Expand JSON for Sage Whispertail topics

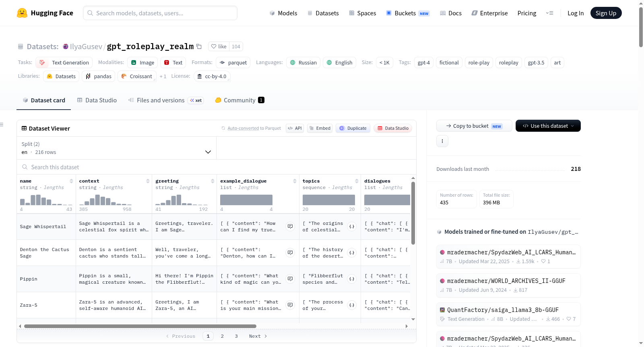[352, 226]
